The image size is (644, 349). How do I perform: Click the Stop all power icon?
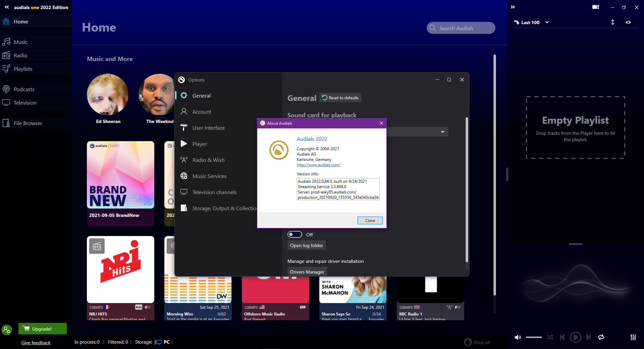(468, 342)
